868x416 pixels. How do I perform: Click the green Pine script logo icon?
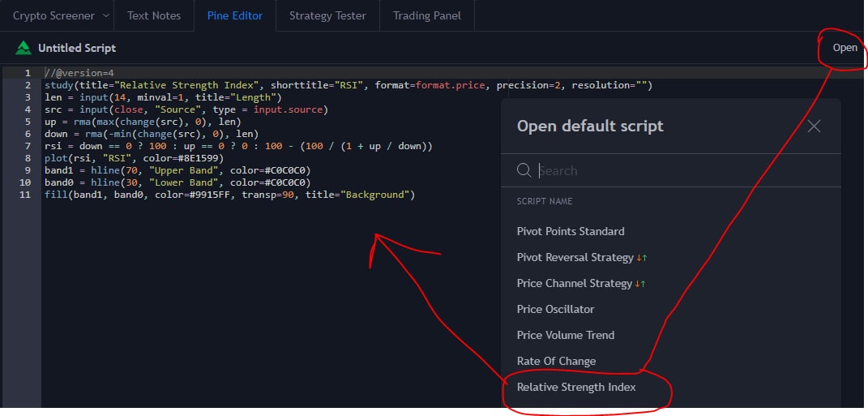tap(24, 48)
